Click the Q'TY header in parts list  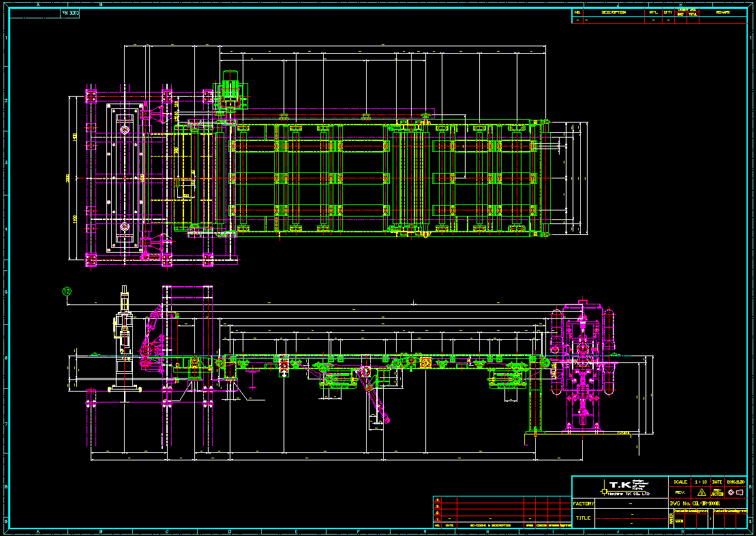(668, 12)
